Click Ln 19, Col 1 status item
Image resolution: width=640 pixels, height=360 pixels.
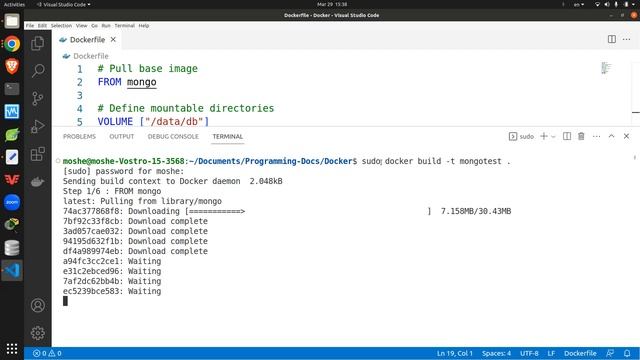coord(455,353)
